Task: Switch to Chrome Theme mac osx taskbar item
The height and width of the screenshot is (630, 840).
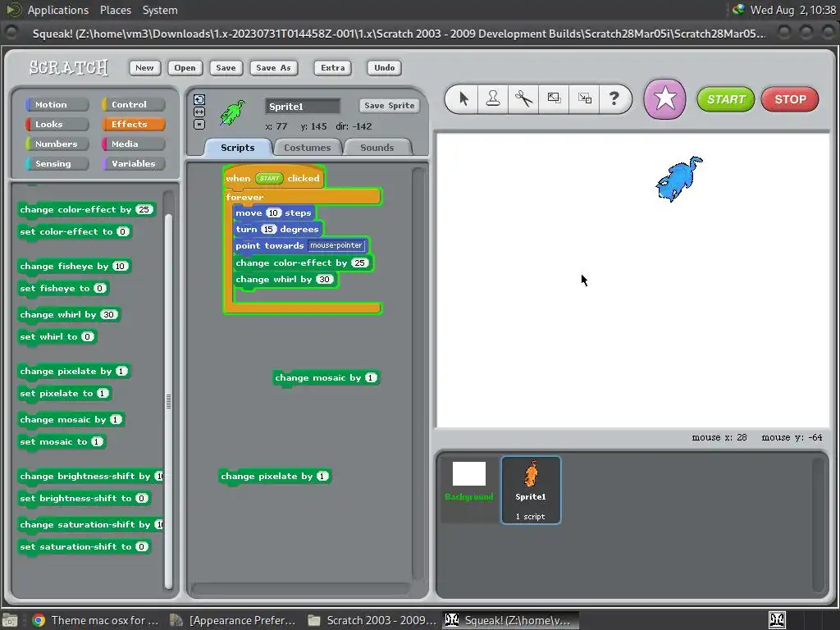Action: tap(95, 620)
